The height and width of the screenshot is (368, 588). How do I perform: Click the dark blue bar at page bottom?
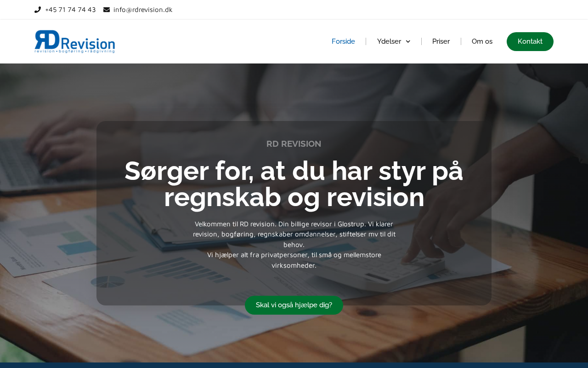coord(294,365)
